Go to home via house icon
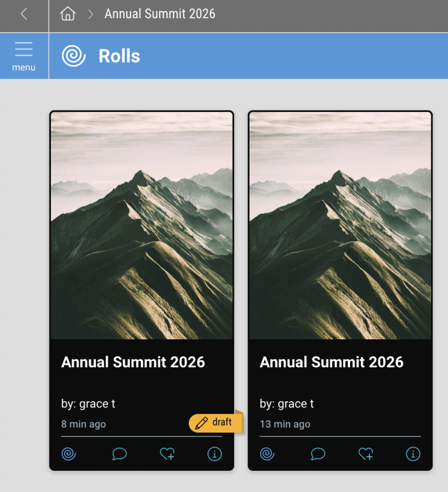 pyautogui.click(x=68, y=14)
